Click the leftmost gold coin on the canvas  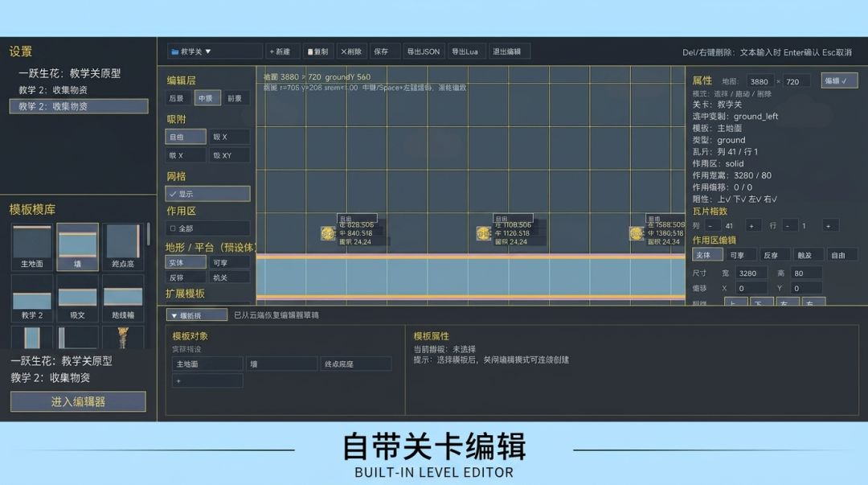328,233
